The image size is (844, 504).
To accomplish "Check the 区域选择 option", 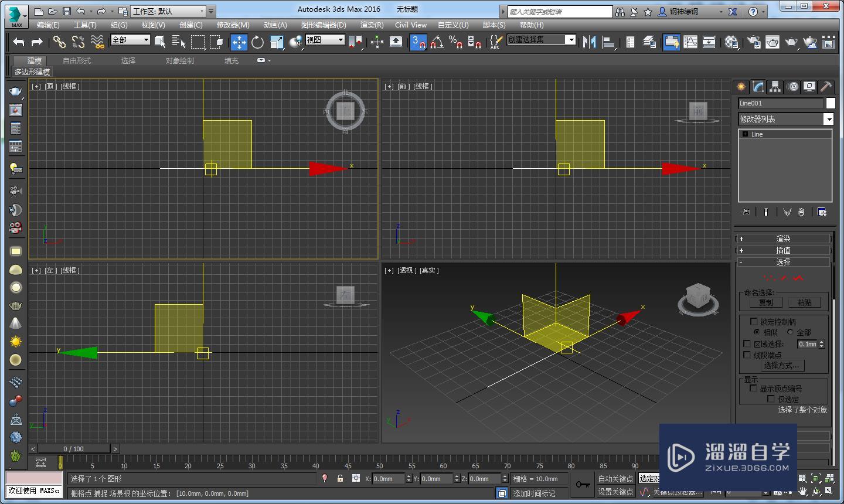I will click(x=747, y=344).
